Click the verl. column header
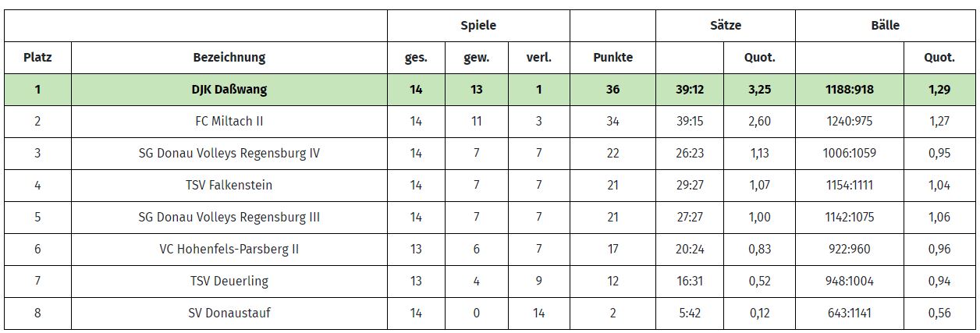Screen dimensions: 980x333 click(x=538, y=57)
